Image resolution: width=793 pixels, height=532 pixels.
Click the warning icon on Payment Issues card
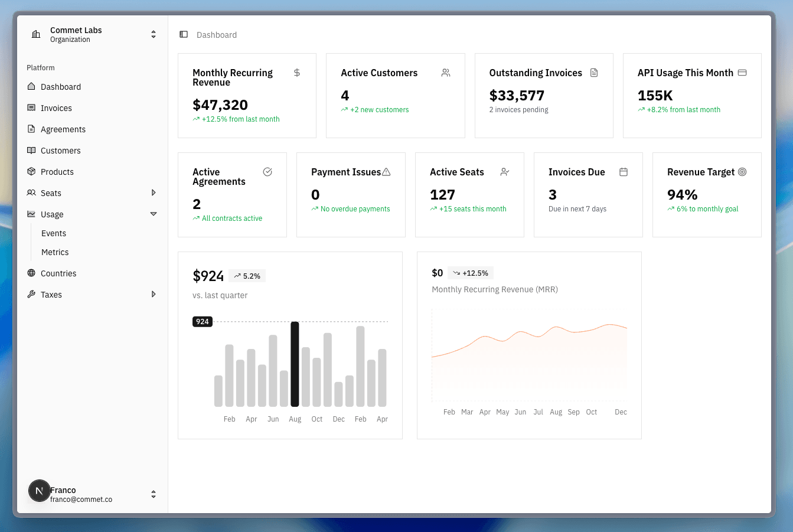386,171
